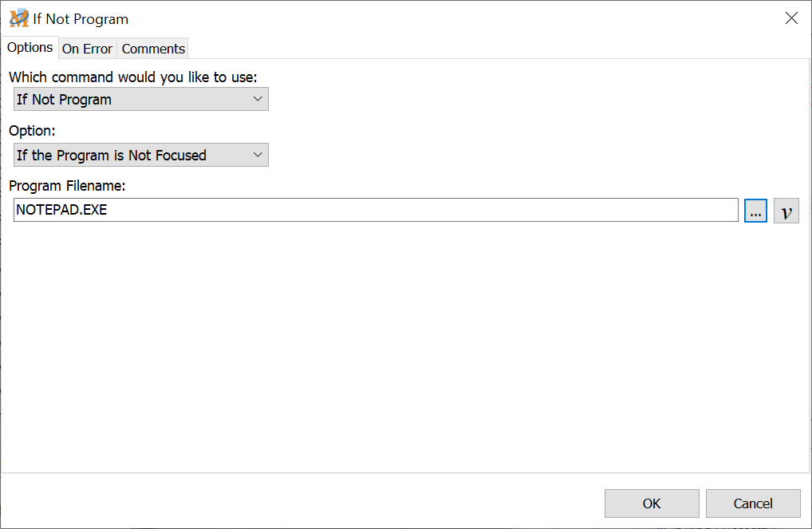This screenshot has height=529, width=812.
Task: Click the variable 'v' button
Action: point(786,211)
